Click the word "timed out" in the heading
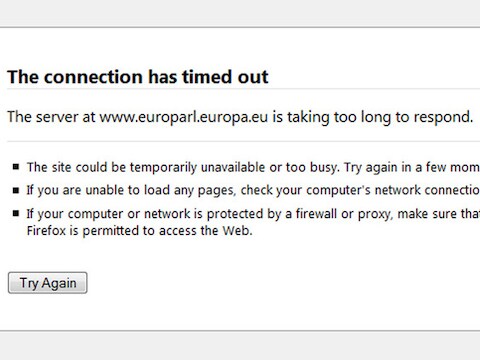480x360 pixels. coord(225,77)
